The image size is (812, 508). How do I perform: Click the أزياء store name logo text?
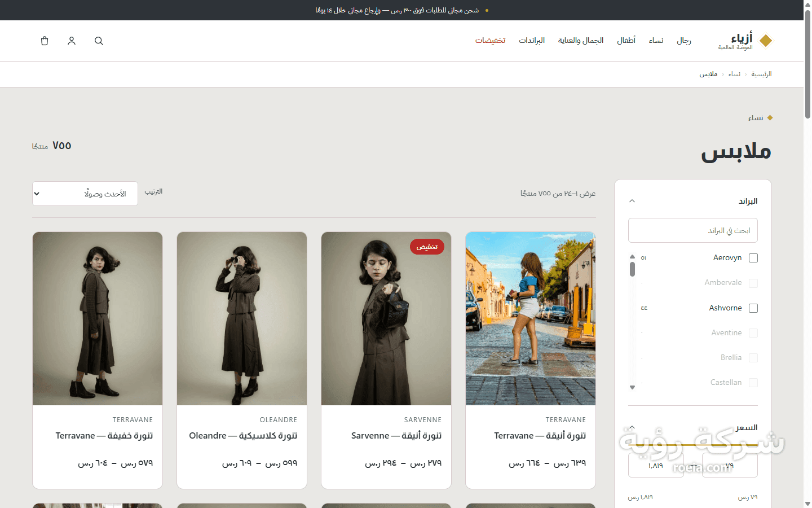click(742, 38)
